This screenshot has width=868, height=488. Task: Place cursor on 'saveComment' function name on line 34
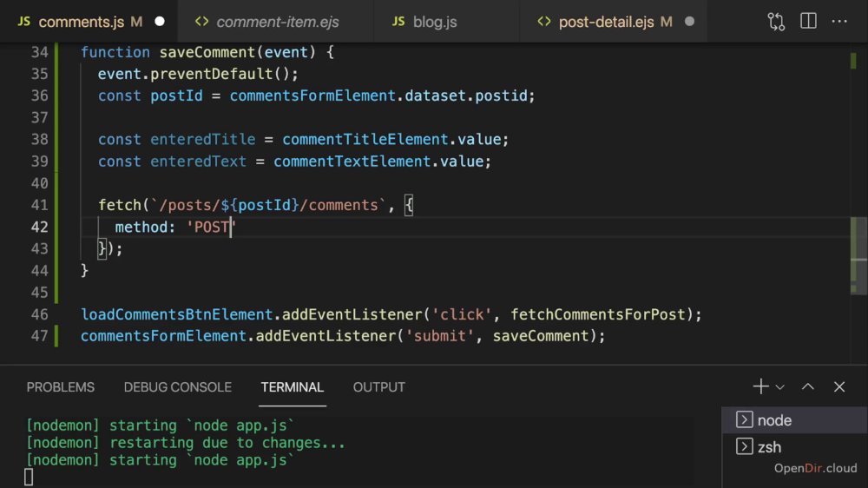pyautogui.click(x=207, y=52)
